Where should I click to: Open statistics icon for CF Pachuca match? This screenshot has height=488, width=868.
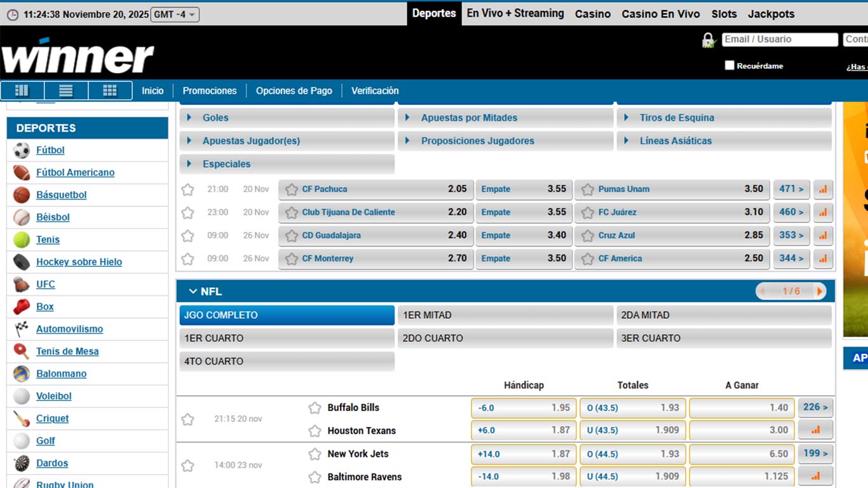(x=823, y=189)
